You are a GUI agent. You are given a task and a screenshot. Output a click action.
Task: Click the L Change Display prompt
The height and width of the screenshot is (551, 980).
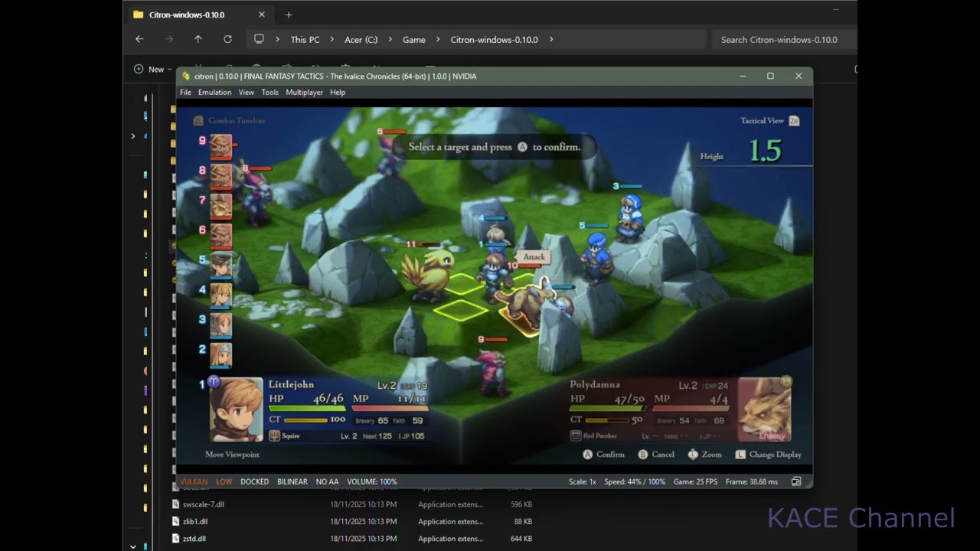[x=768, y=455]
